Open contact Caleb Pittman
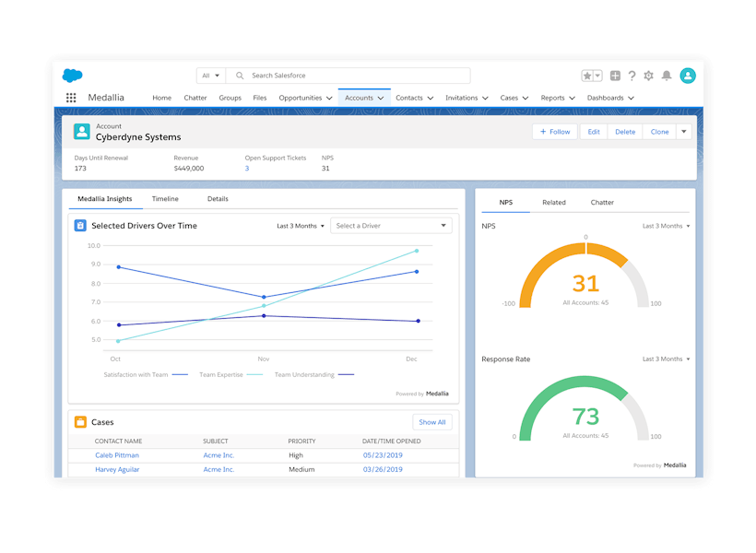This screenshot has height=553, width=756. (x=117, y=455)
